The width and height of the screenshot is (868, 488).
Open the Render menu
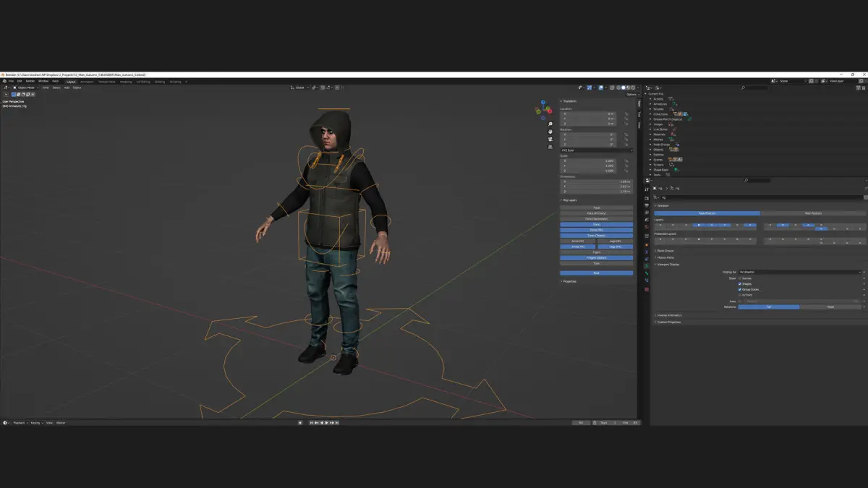click(x=30, y=81)
